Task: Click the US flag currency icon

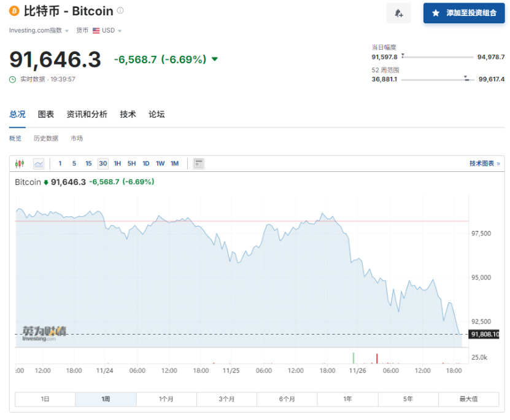Action: point(96,31)
